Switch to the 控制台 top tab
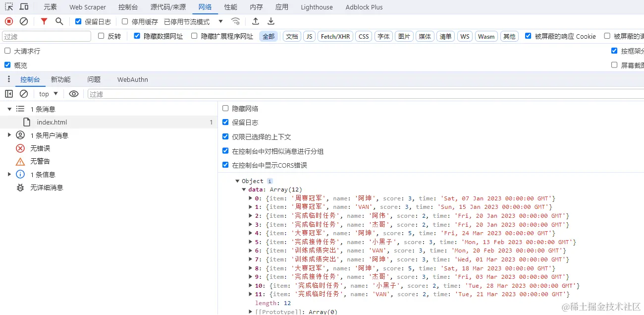 (x=128, y=7)
